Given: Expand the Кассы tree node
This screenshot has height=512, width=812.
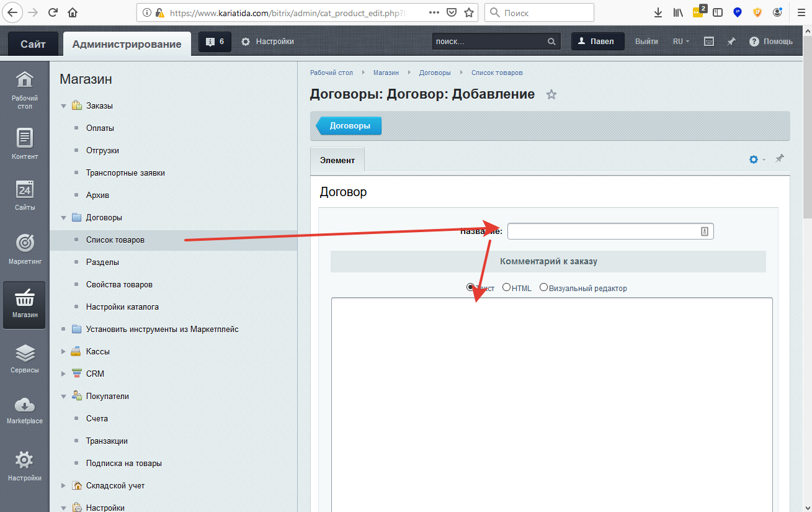Looking at the screenshot, I should coord(63,352).
